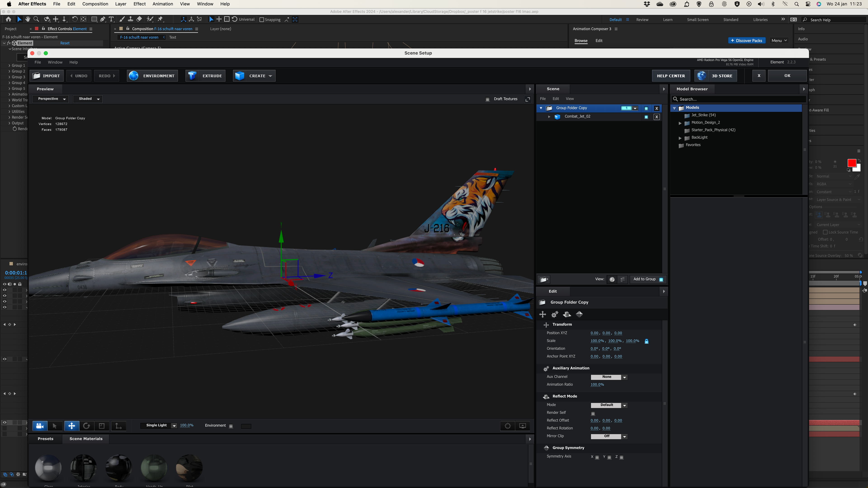Click the scale tool in preview toolbar
Image resolution: width=868 pixels, height=488 pixels.
(x=102, y=426)
